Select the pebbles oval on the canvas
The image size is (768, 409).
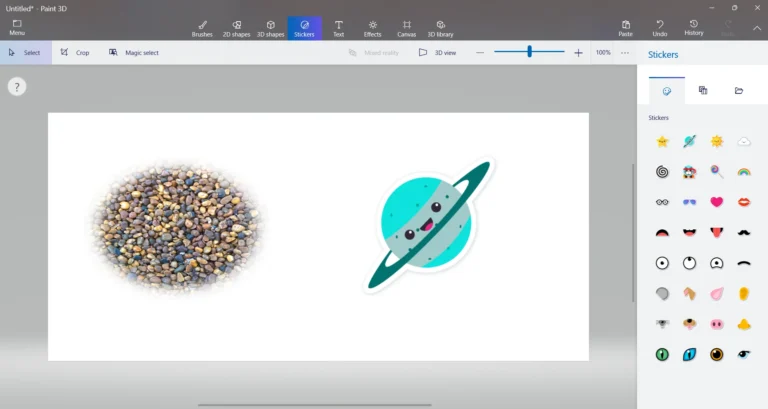(176, 227)
